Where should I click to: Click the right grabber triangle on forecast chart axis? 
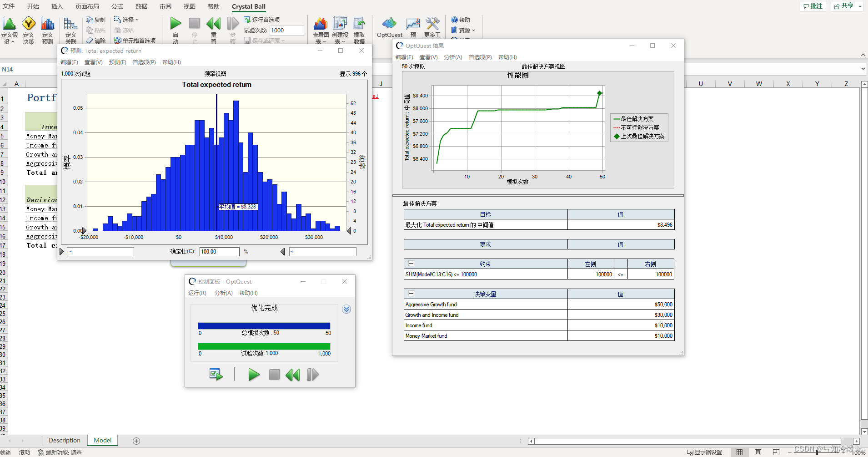click(349, 231)
